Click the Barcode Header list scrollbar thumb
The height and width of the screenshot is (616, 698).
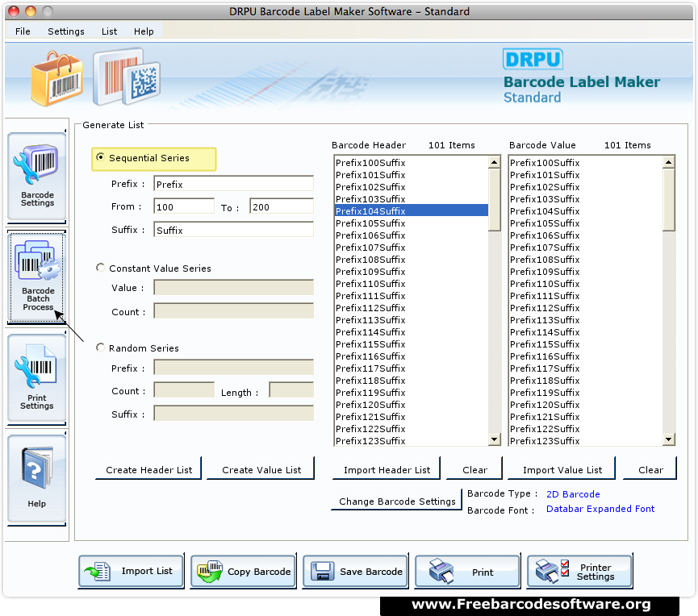495,200
